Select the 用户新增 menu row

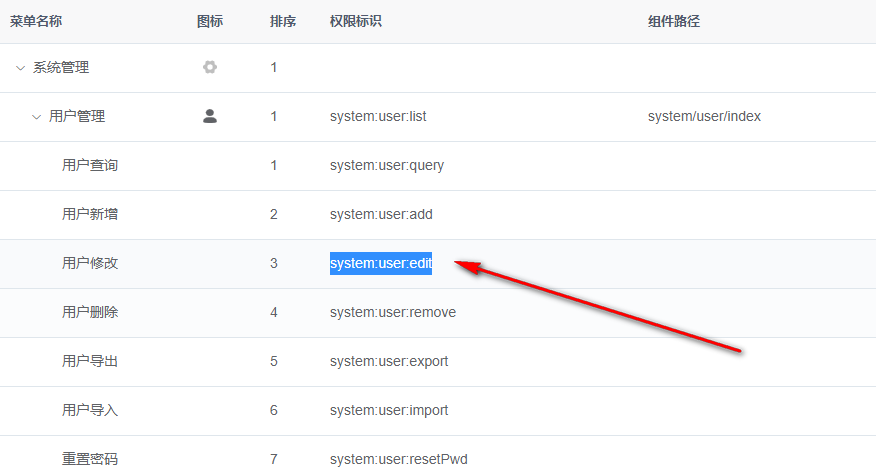pyautogui.click(x=438, y=215)
